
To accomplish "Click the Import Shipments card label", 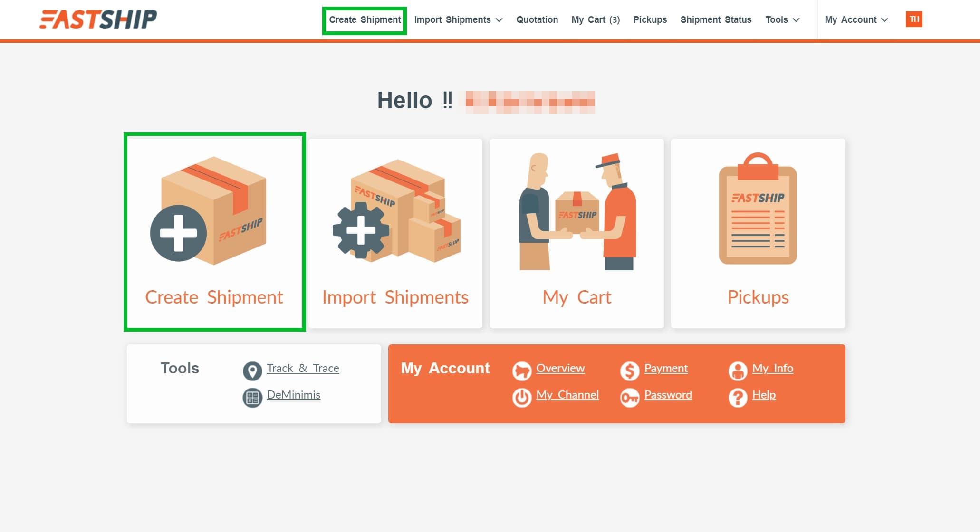I will click(395, 297).
